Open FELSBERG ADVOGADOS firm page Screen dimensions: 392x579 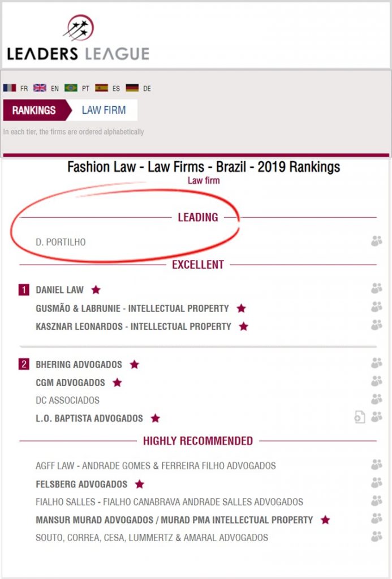pos(81,484)
